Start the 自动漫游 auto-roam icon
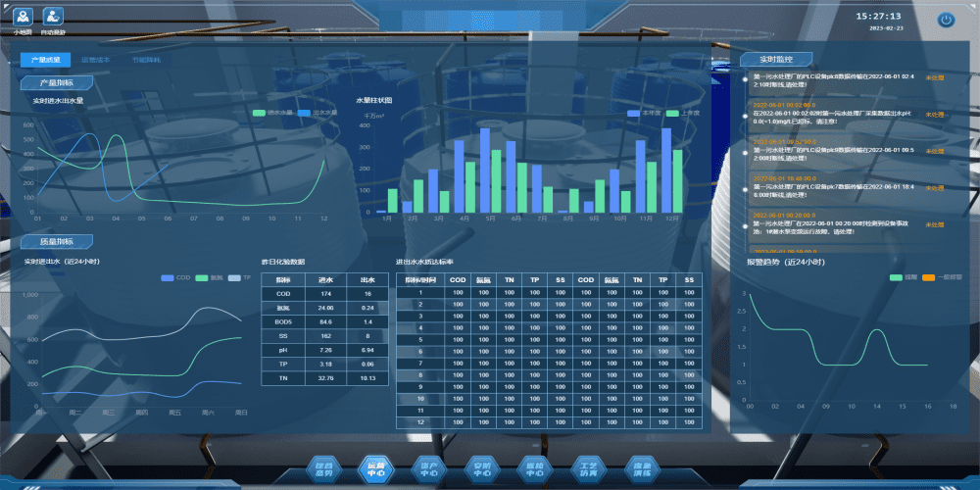Image resolution: width=980 pixels, height=490 pixels. click(53, 18)
